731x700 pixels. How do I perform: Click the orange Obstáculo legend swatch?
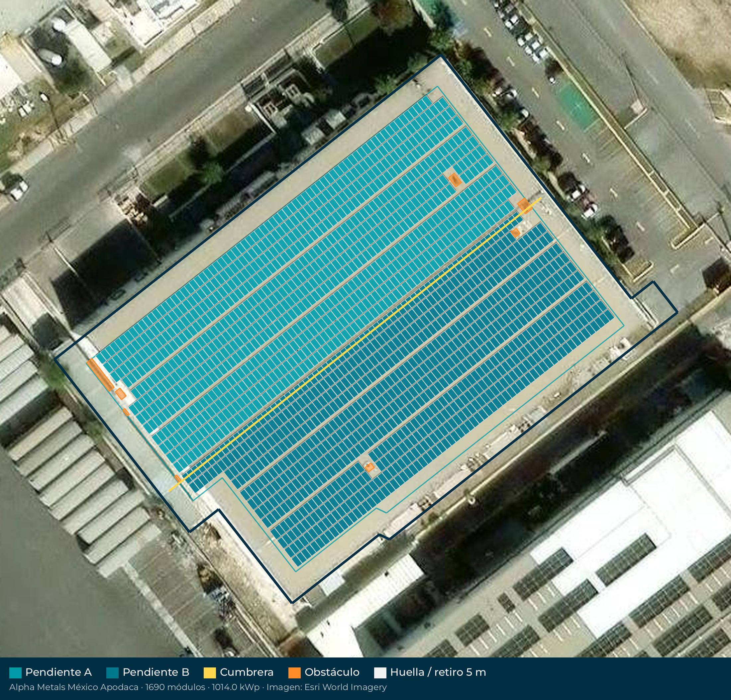click(294, 672)
